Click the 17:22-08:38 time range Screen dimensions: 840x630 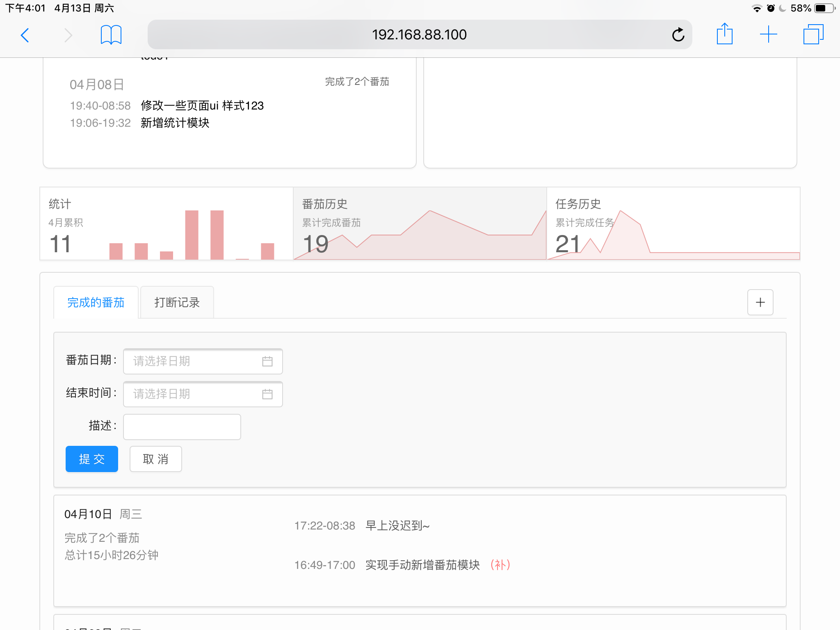pos(325,525)
